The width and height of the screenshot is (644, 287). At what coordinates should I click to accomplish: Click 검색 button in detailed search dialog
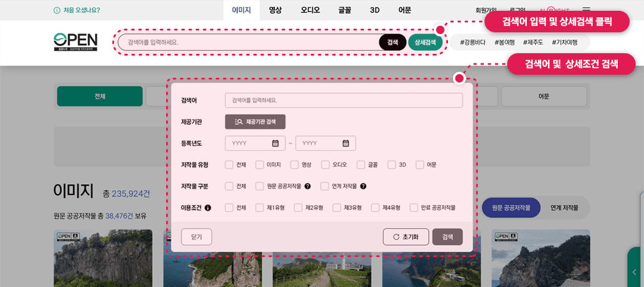447,237
